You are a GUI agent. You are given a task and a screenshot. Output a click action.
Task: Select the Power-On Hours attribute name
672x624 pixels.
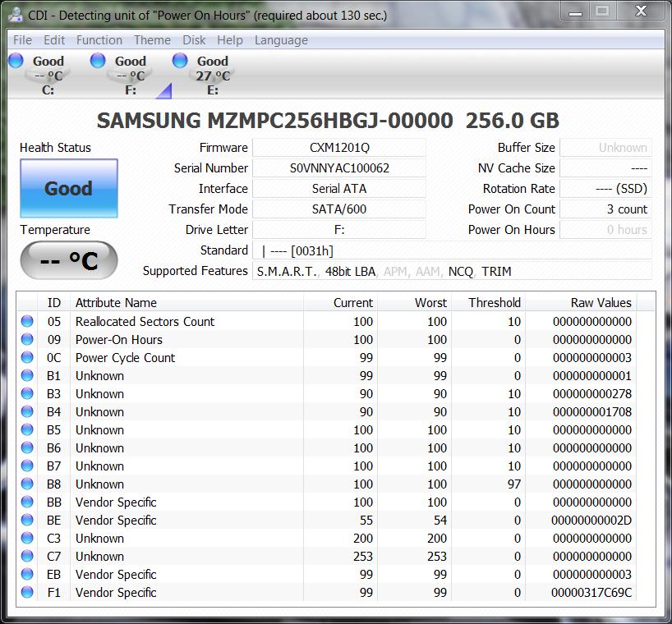tap(119, 340)
